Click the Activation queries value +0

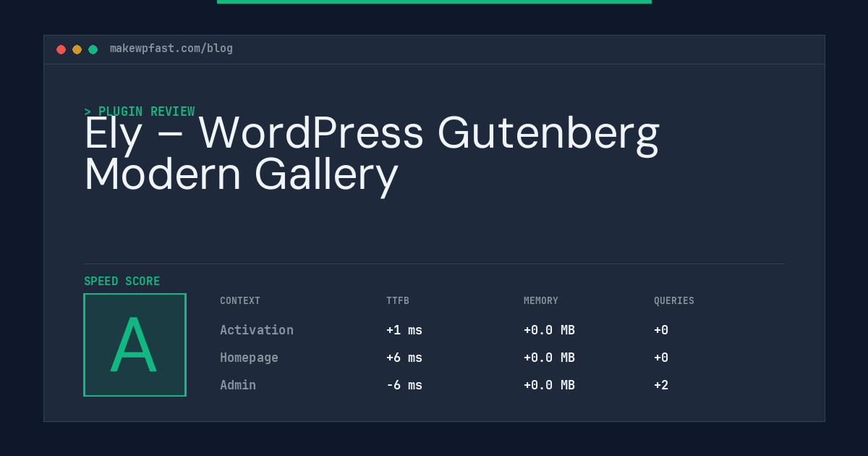(661, 330)
